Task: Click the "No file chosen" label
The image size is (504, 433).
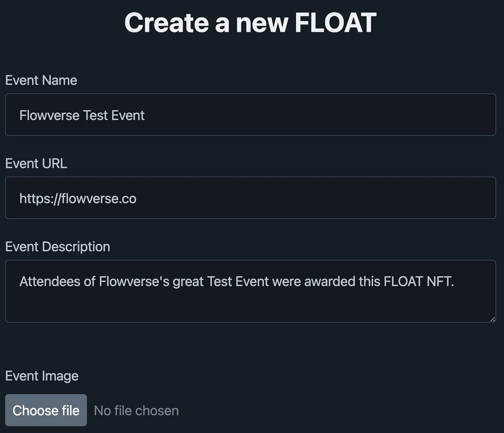Action: [136, 410]
